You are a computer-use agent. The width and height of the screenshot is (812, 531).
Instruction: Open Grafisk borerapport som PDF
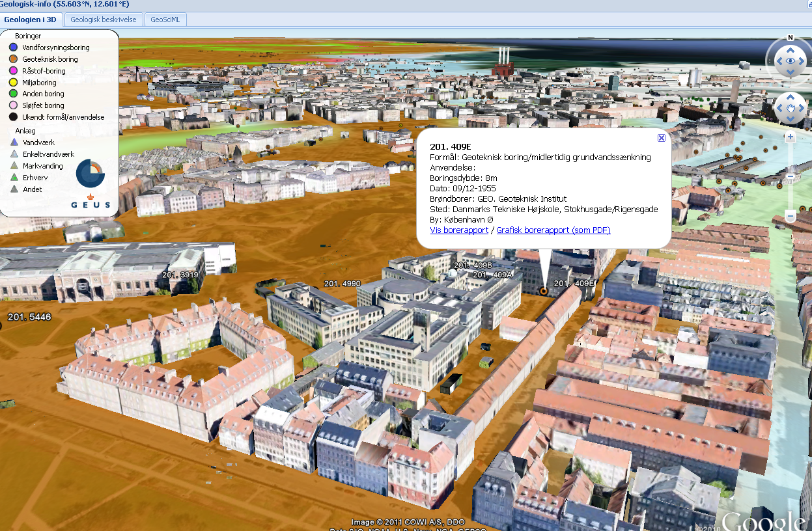point(553,230)
